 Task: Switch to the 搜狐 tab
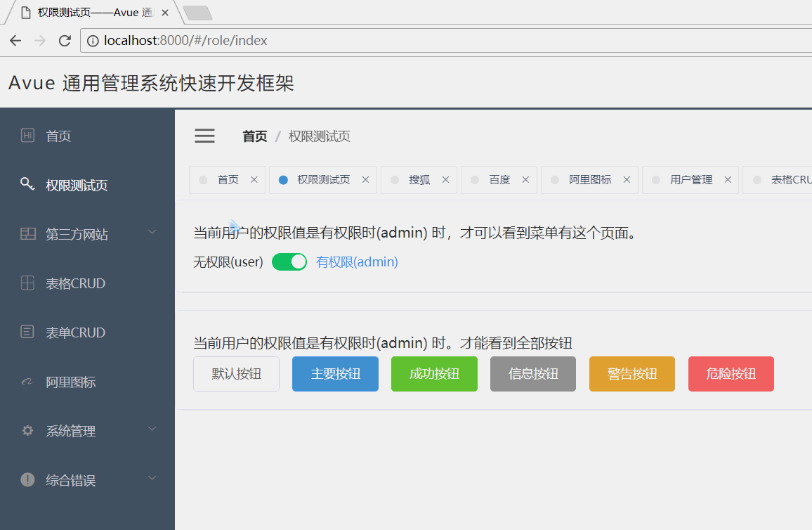click(x=419, y=180)
